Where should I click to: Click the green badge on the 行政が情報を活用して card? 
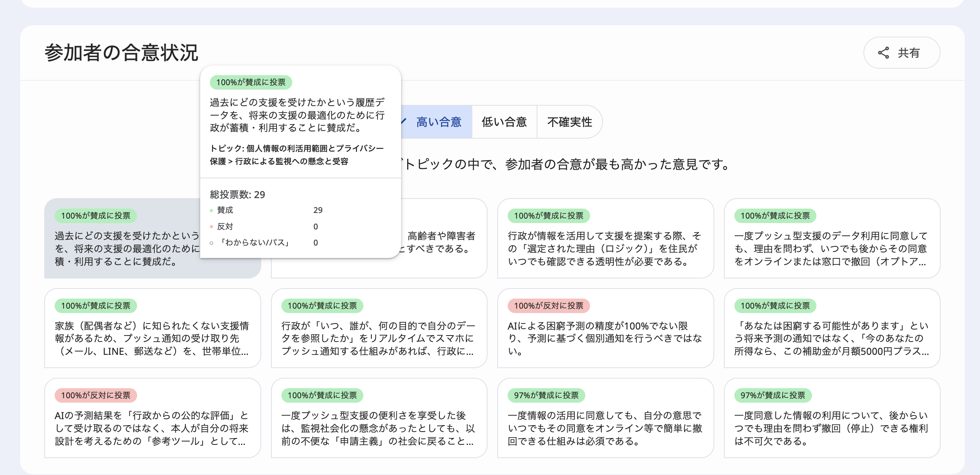pos(549,216)
